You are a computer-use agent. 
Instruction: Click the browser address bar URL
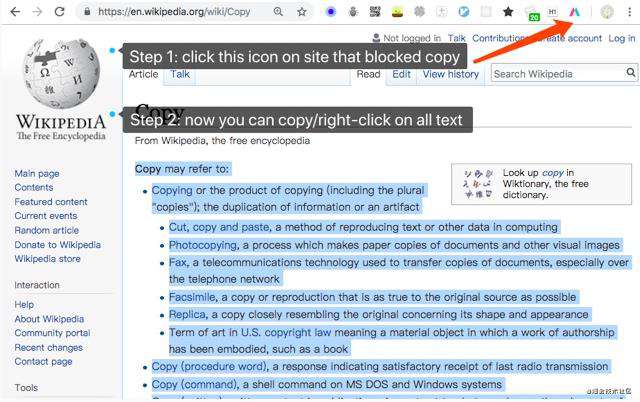click(174, 11)
